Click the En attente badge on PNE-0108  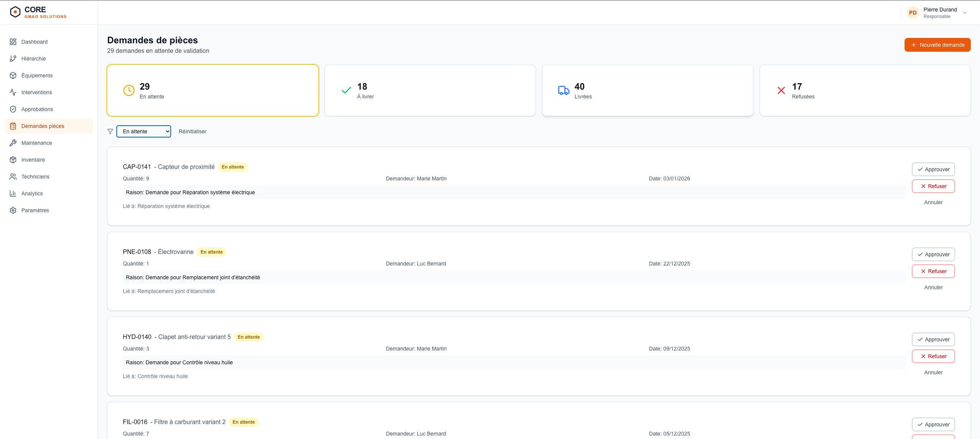(x=212, y=252)
